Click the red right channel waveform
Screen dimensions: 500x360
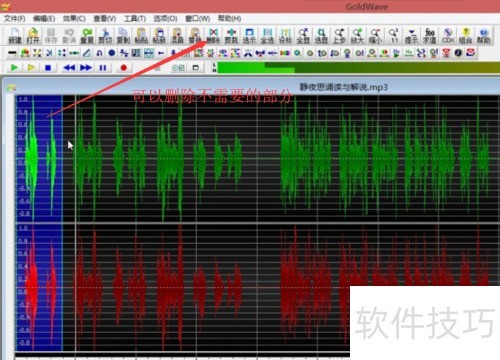258,287
